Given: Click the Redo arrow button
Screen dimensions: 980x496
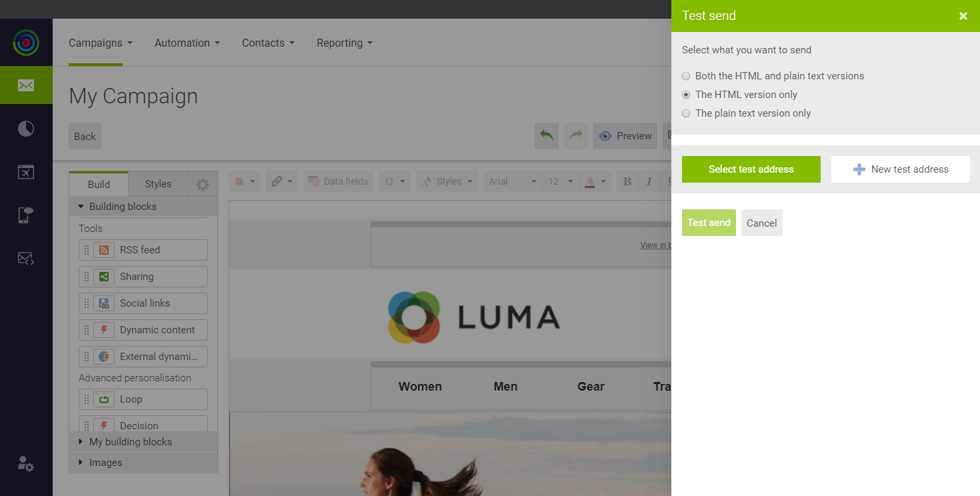Looking at the screenshot, I should [x=576, y=136].
